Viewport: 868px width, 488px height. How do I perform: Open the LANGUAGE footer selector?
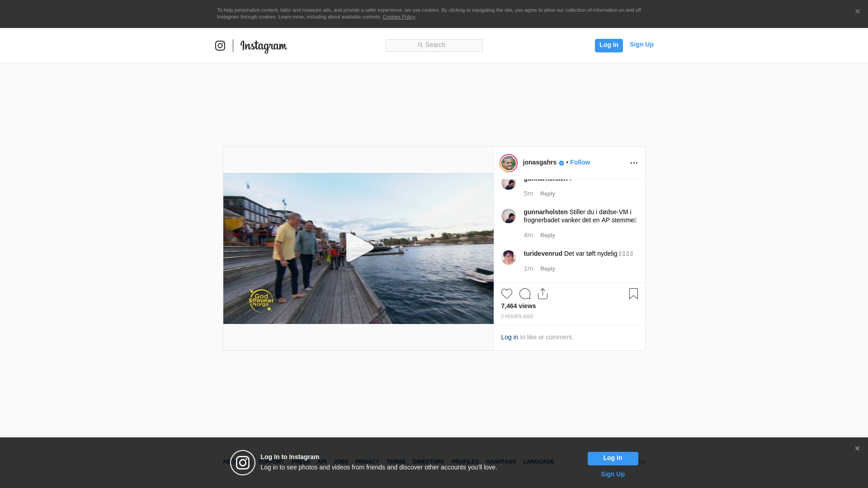pos(538,462)
